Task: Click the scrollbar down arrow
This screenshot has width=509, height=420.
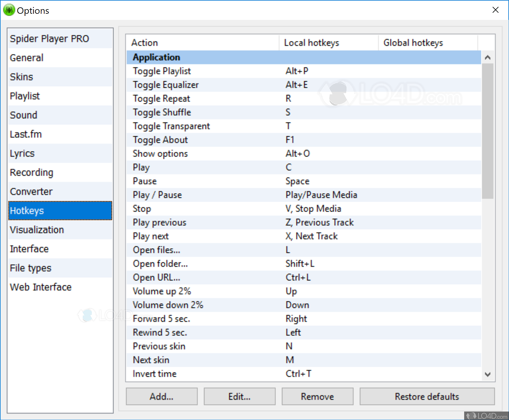Action: [488, 374]
